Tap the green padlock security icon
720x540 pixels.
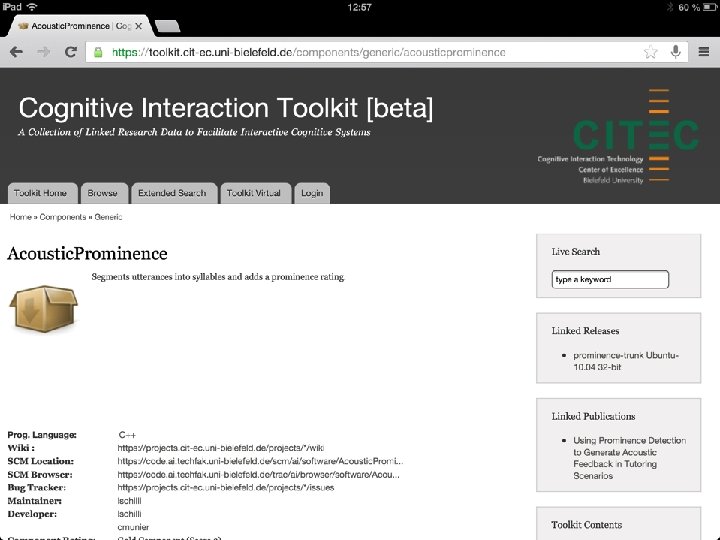pos(98,52)
